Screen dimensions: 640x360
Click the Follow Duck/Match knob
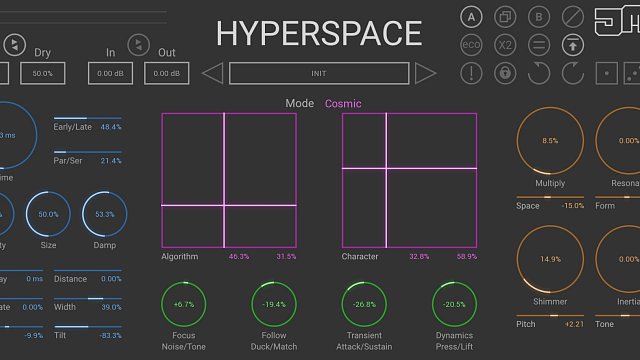[x=274, y=304]
